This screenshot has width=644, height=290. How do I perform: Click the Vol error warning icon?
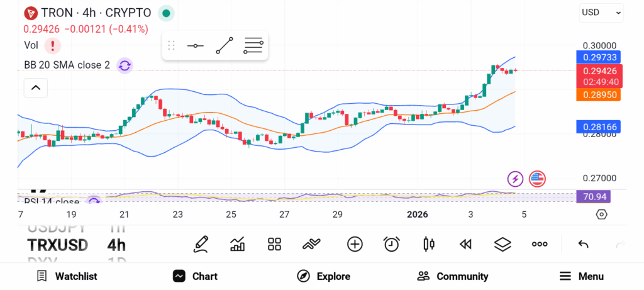pyautogui.click(x=53, y=45)
